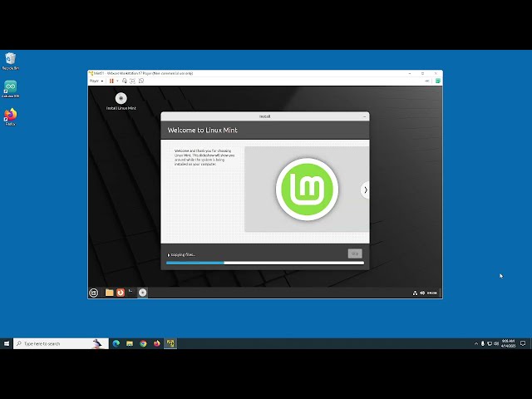This screenshot has width=532, height=399.
Task: Launch Microsoft Edge from Windows taskbar
Action: click(116, 343)
